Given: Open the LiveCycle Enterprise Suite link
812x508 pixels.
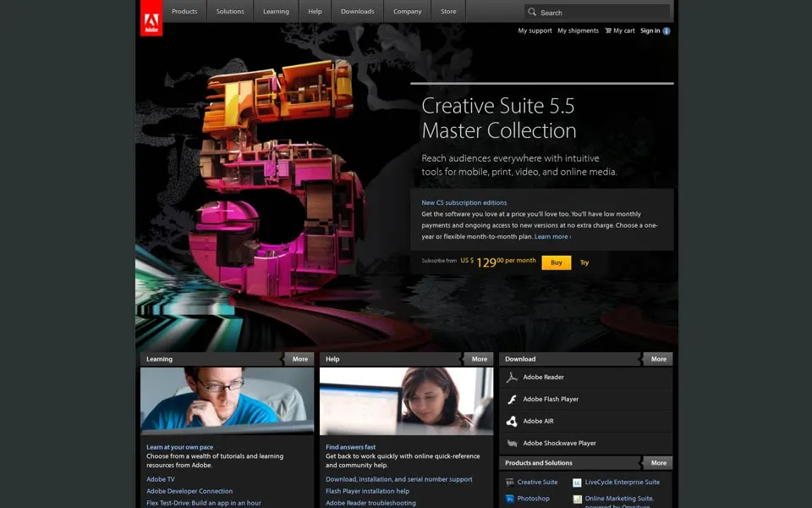Looking at the screenshot, I should [622, 482].
